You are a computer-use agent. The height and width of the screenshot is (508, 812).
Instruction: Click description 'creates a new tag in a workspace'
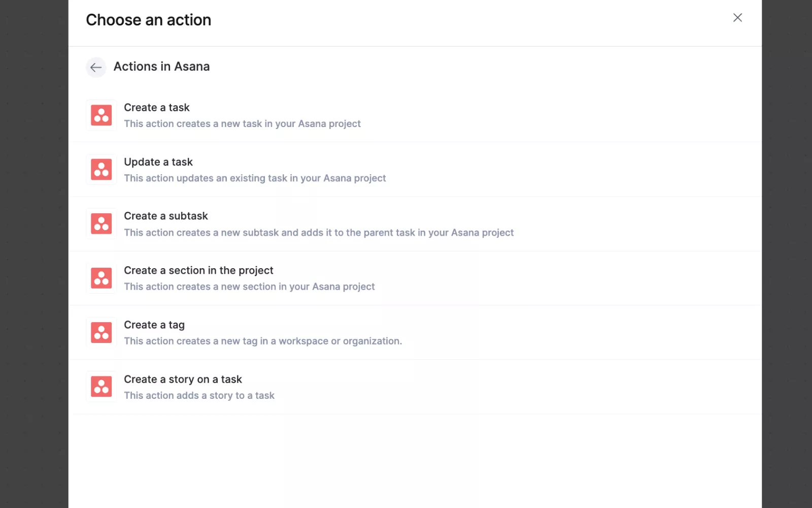tap(263, 341)
